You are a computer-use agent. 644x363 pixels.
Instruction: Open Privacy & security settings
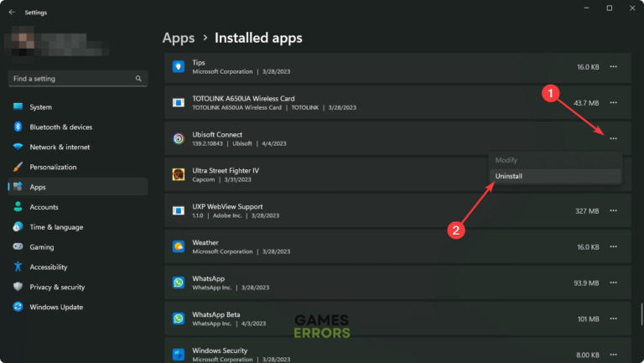click(x=57, y=287)
